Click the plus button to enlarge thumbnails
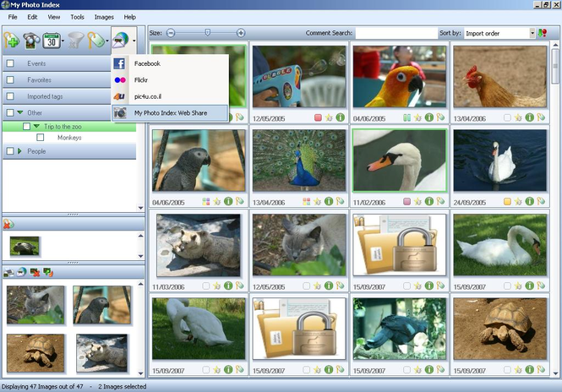 click(x=241, y=33)
